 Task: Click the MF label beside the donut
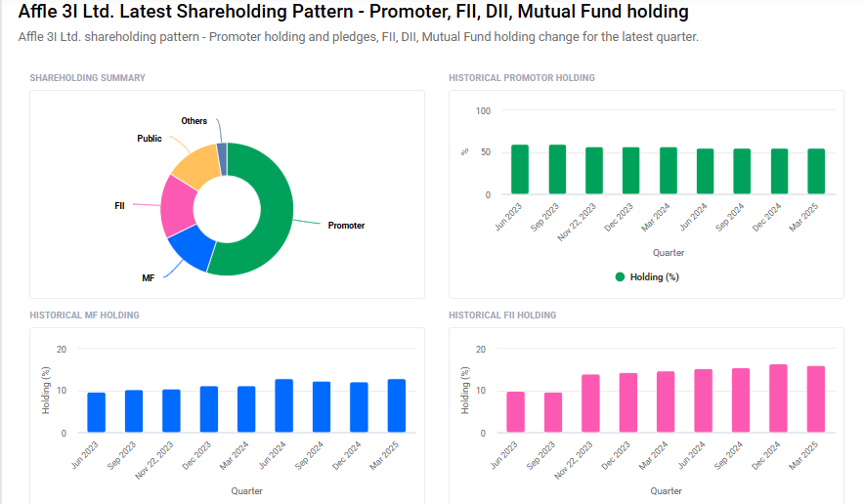click(x=148, y=278)
